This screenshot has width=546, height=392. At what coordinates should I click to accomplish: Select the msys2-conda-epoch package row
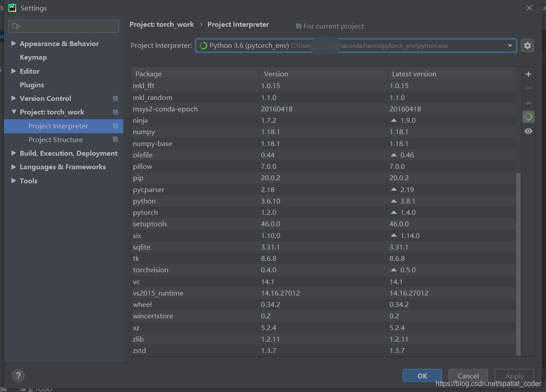[324, 109]
